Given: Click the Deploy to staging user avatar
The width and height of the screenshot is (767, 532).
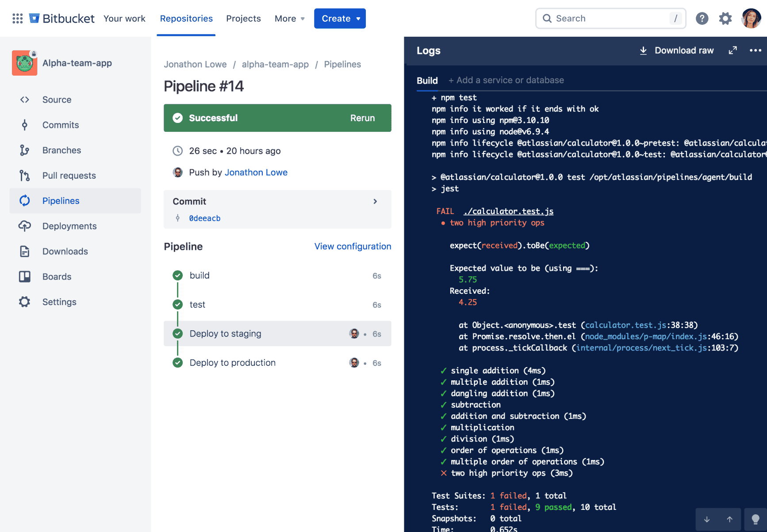Looking at the screenshot, I should [x=354, y=333].
